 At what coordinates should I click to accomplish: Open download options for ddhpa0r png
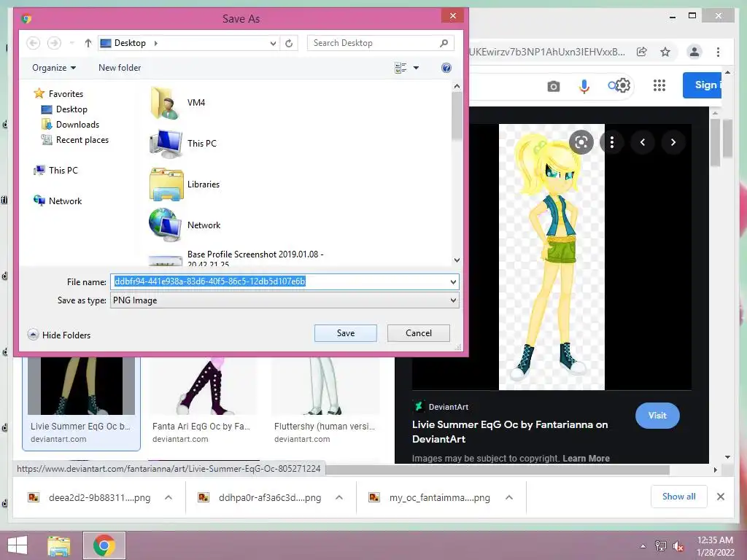click(339, 497)
